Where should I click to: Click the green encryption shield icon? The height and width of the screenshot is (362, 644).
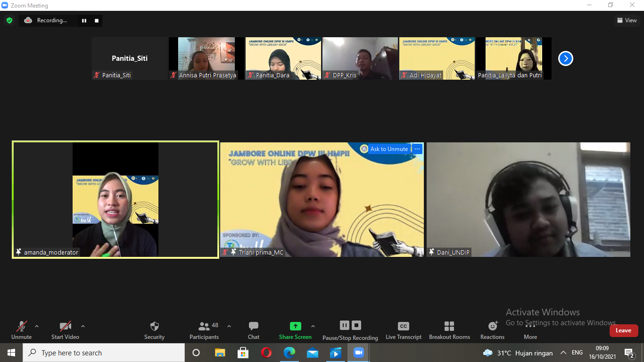(9, 20)
